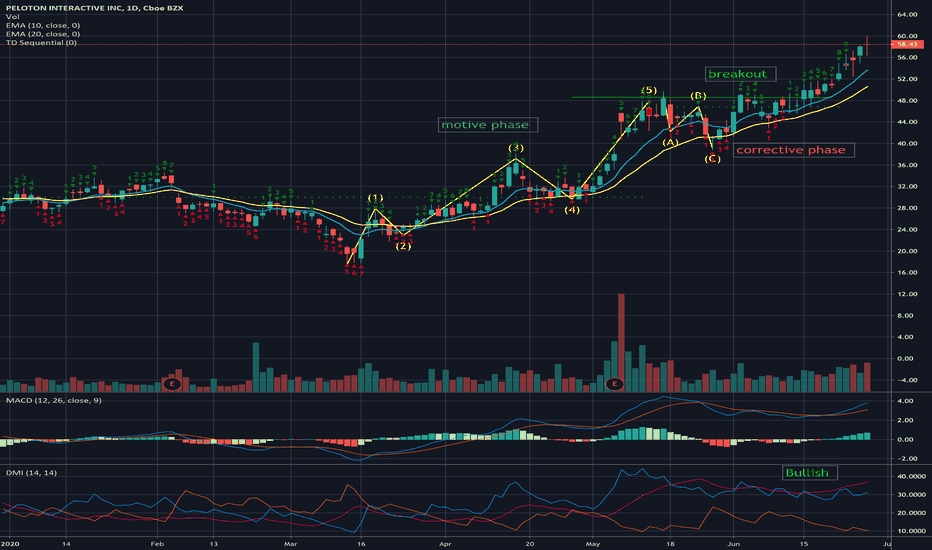Viewport: 932px width, 550px height.
Task: Click the 48.00 price axis label
Action: tap(907, 100)
